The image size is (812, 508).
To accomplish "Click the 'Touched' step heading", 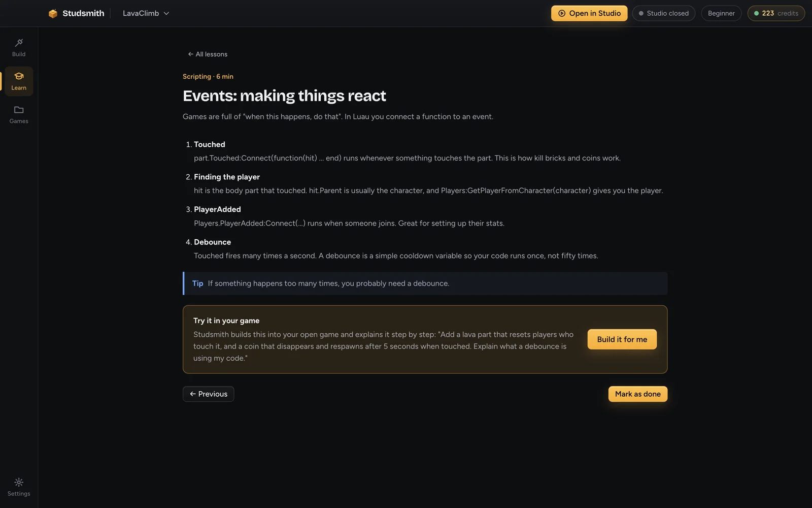I will [x=209, y=145].
